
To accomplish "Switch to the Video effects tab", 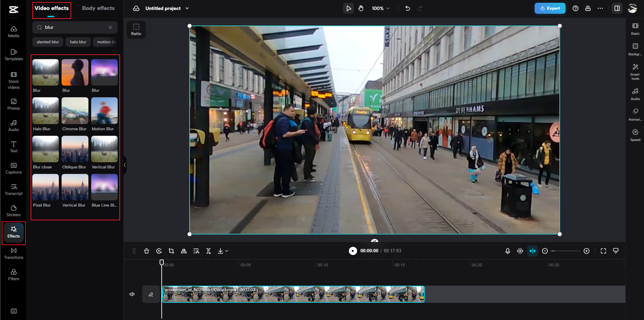I will click(x=51, y=8).
